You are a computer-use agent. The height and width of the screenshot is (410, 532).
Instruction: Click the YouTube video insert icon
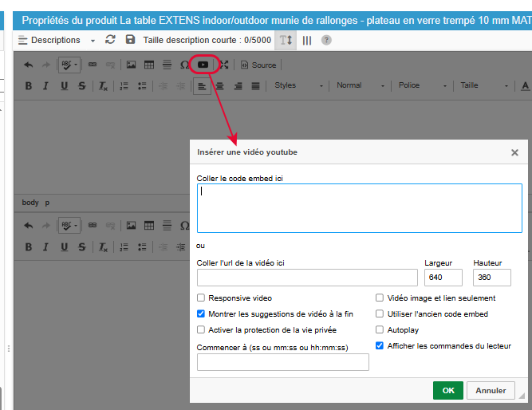204,65
